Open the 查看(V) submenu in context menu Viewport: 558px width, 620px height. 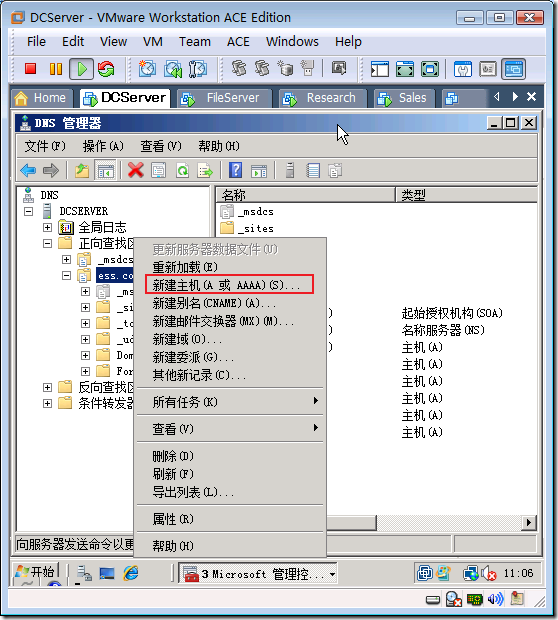point(231,429)
